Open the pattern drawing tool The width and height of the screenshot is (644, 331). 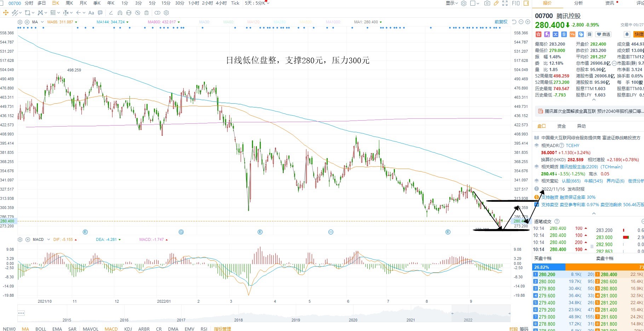tap(40, 13)
